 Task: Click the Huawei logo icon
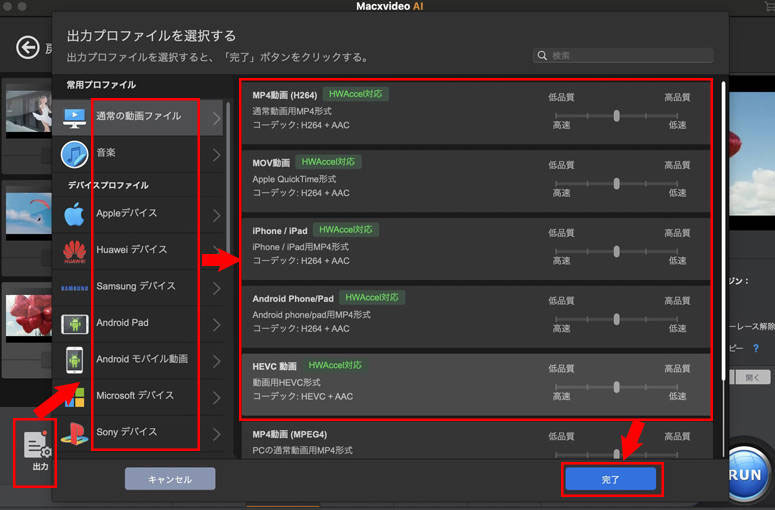(74, 250)
